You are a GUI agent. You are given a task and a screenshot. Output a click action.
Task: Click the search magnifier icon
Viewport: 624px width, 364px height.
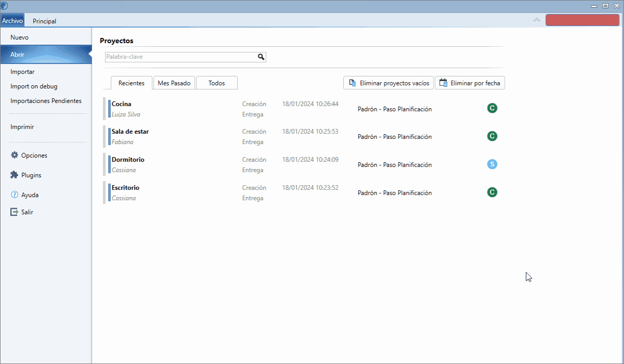pos(261,57)
